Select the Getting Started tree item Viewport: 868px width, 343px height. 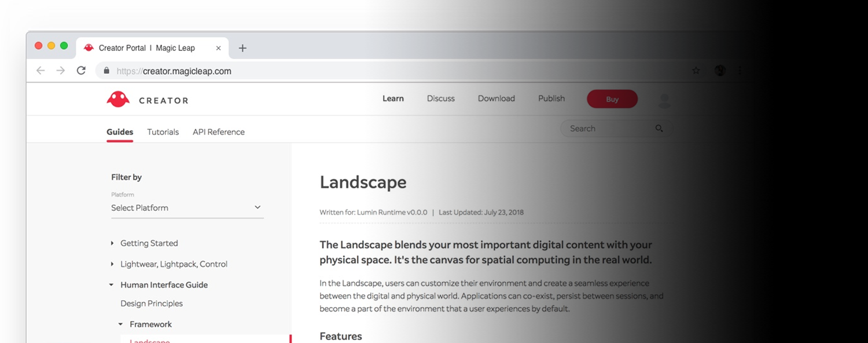(x=149, y=243)
